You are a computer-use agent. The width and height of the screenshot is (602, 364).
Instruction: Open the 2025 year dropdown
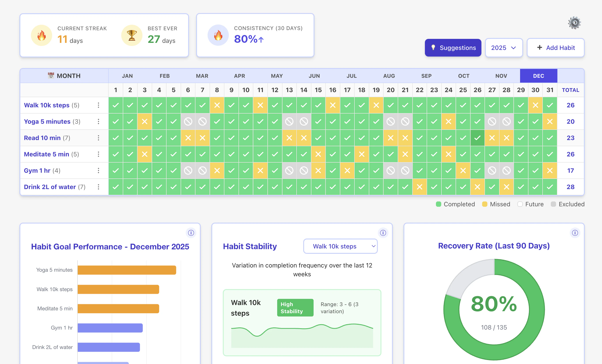[504, 48]
